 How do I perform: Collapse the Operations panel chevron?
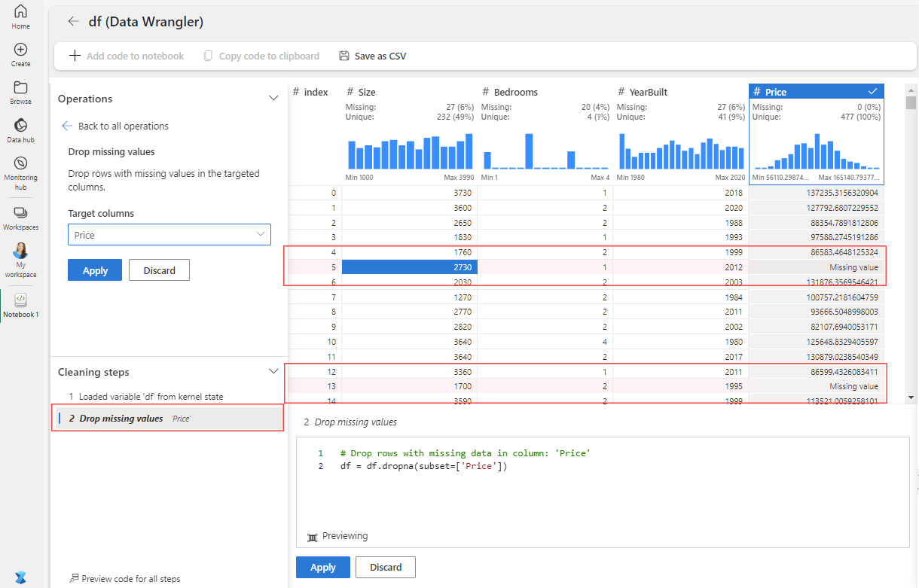point(274,99)
